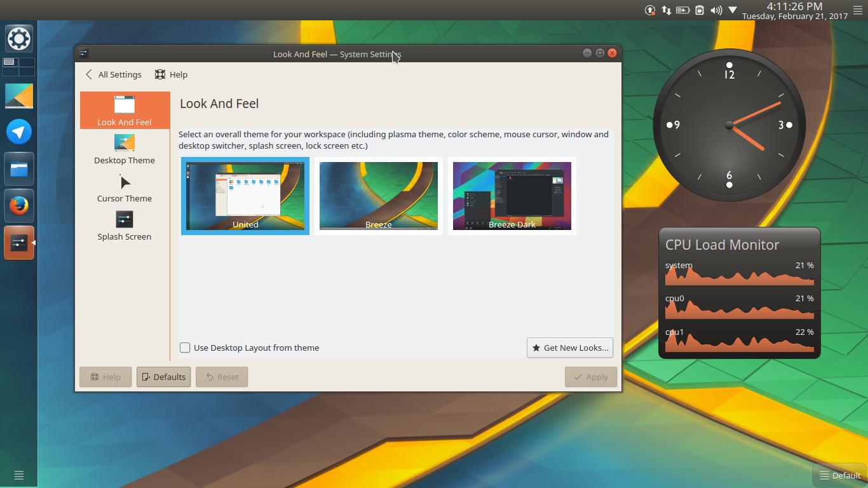
Task: Click the Look And Feel sidebar icon
Action: [125, 104]
